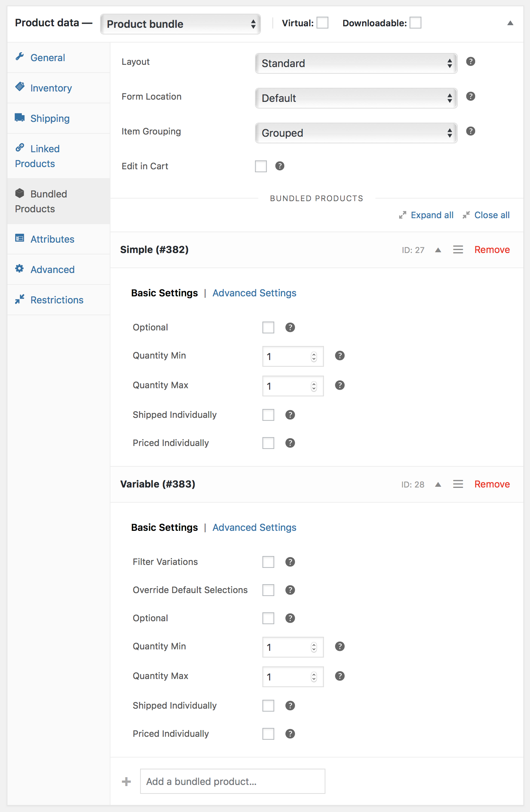Click the plus icon to add bundled product

click(x=126, y=782)
